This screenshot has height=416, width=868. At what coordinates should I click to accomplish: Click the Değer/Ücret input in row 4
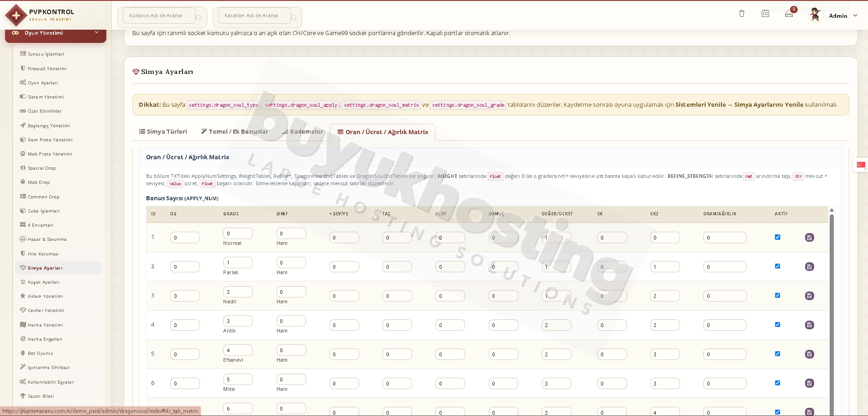tap(556, 325)
